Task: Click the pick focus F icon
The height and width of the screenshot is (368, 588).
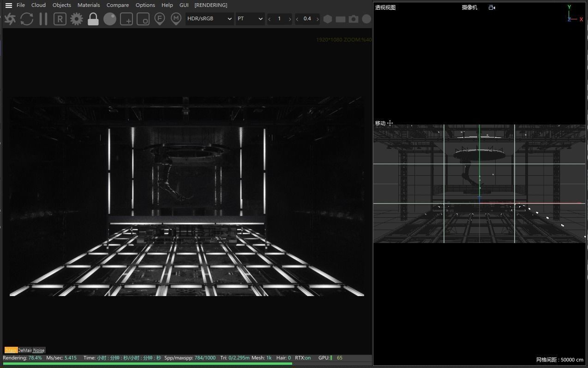Action: 160,19
